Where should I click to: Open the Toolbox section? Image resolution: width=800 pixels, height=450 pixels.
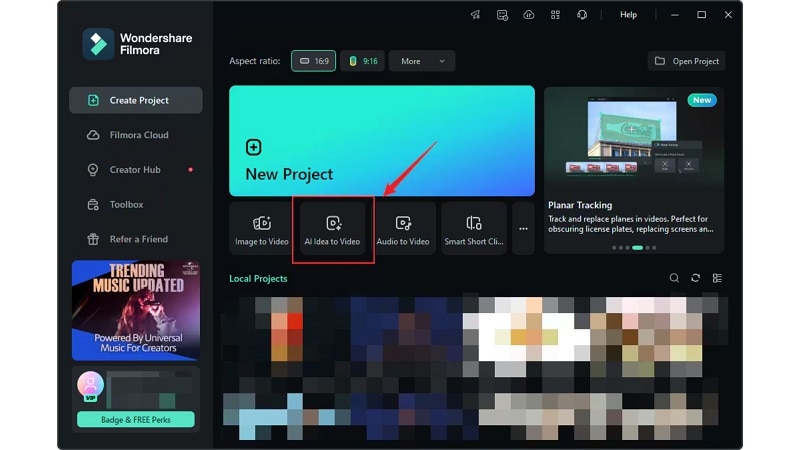(x=136, y=204)
